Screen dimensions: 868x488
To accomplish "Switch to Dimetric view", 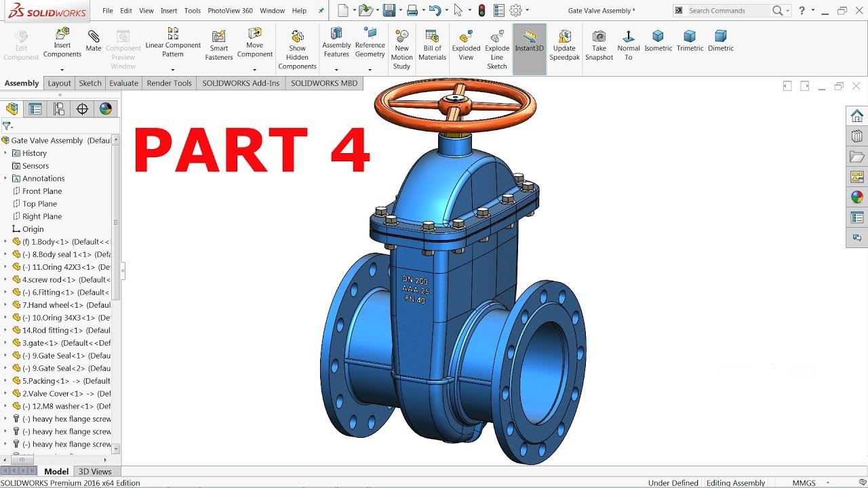I will click(721, 41).
